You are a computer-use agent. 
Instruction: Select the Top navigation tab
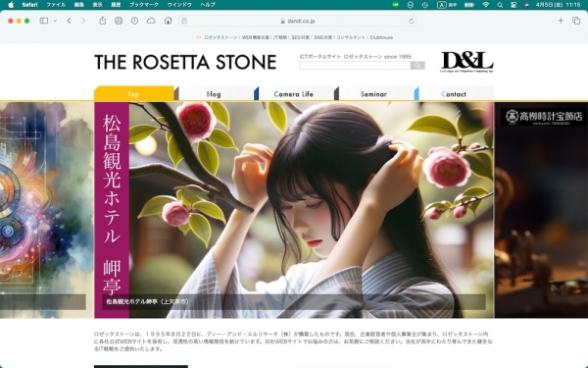(134, 94)
